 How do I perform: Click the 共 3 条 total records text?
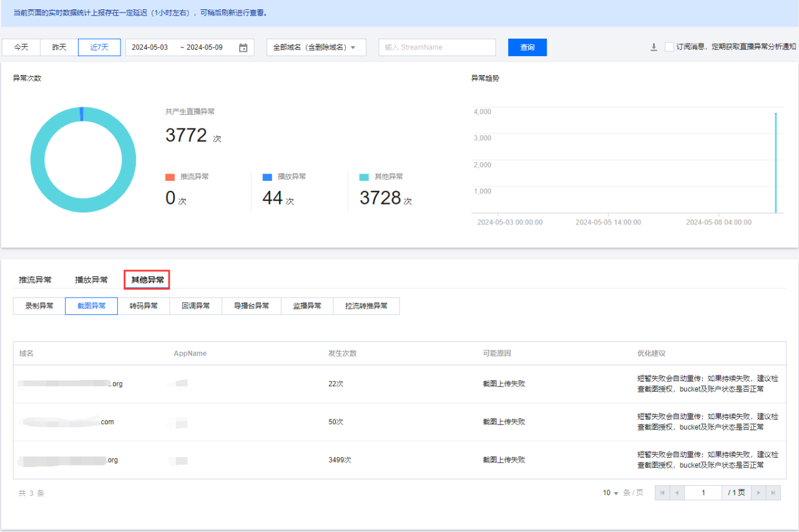pos(31,493)
